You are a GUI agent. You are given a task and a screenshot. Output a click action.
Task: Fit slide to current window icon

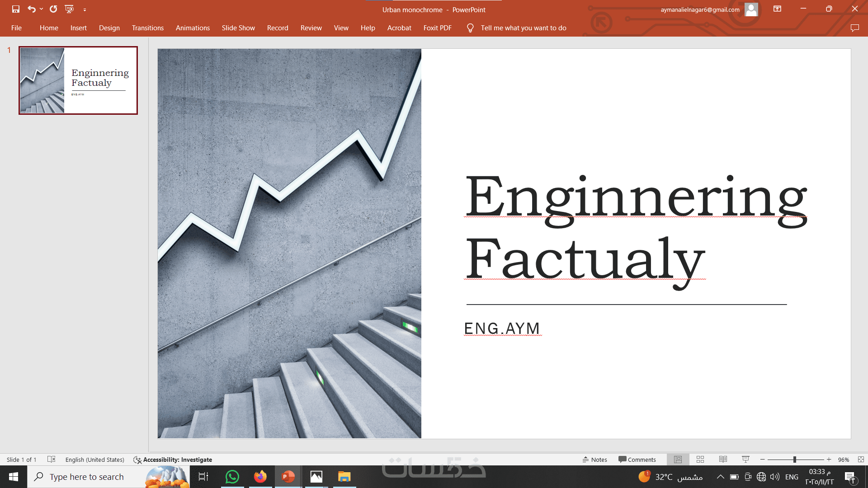[x=861, y=460]
